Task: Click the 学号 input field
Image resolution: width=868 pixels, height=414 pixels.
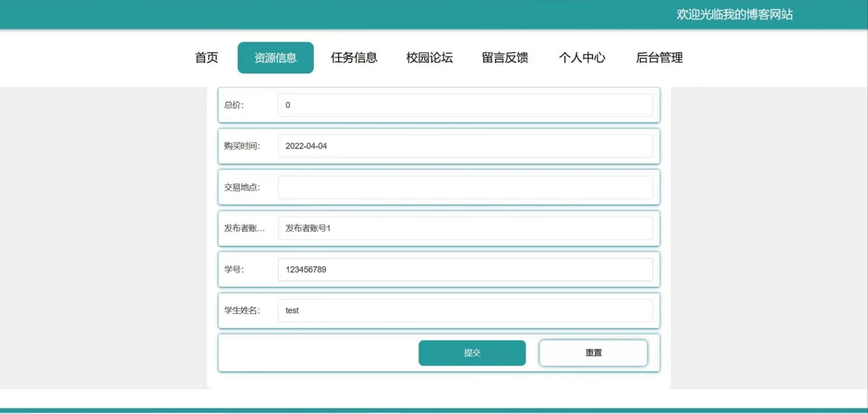Action: (466, 269)
